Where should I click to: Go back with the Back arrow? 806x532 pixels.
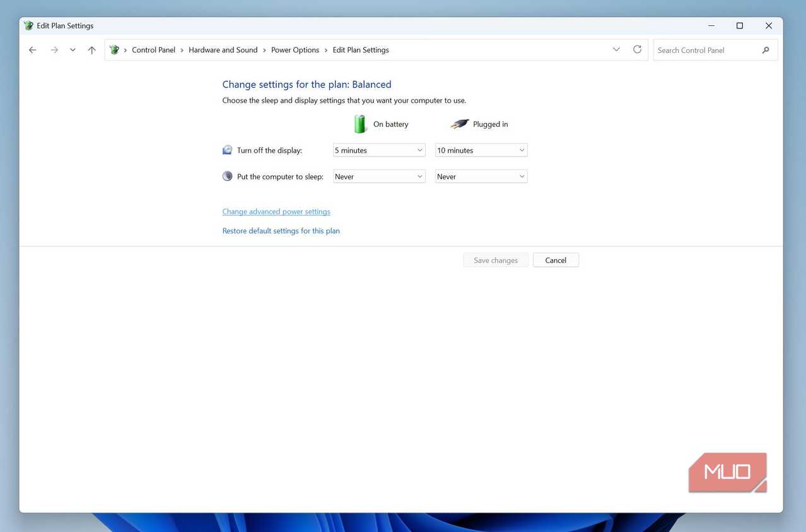click(33, 50)
